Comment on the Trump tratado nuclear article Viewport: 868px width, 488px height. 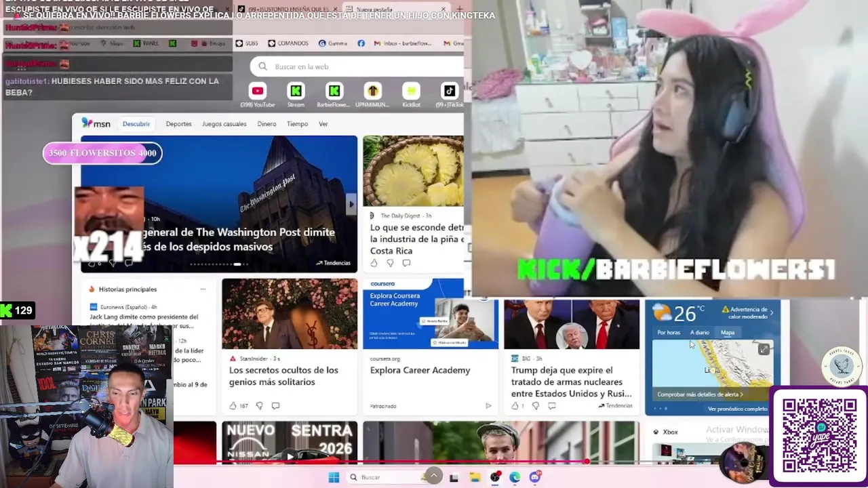[552, 406]
